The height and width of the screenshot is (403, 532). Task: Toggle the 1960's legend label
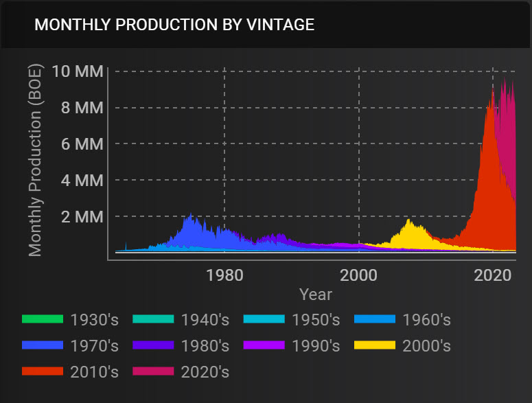tap(426, 320)
